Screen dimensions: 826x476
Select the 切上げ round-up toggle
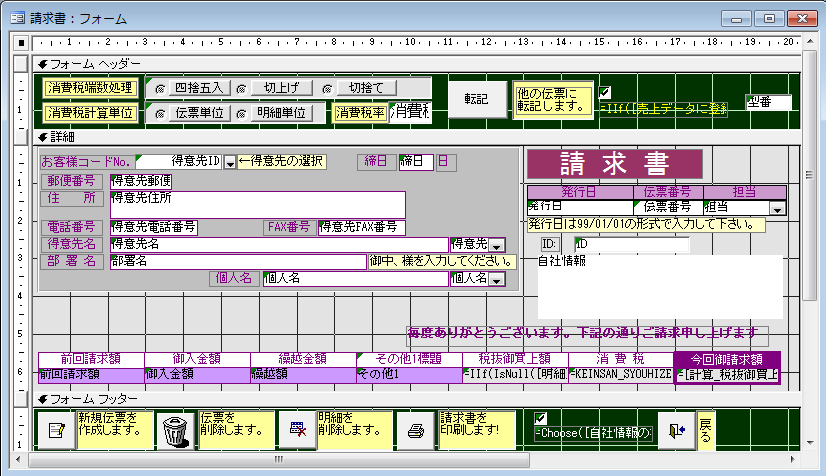click(281, 88)
